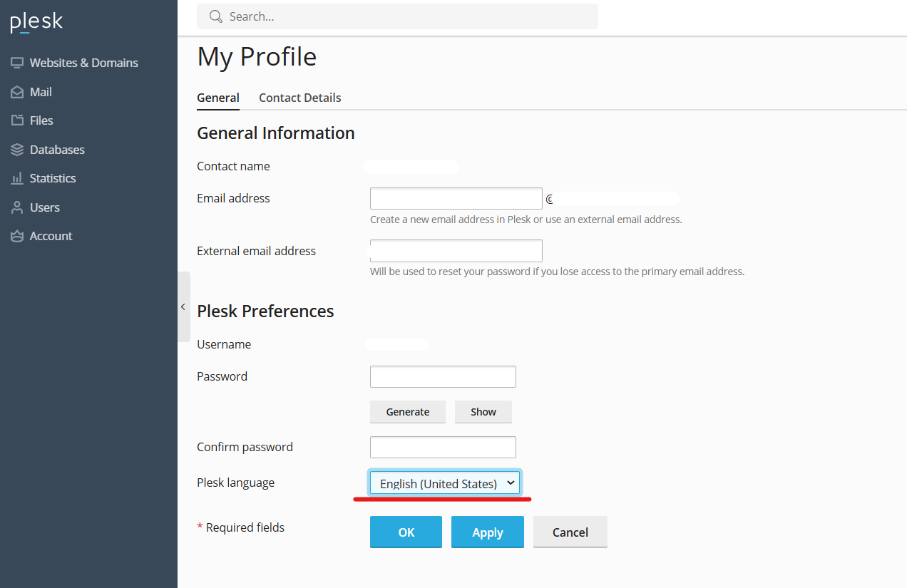Open the Files section

(40, 120)
